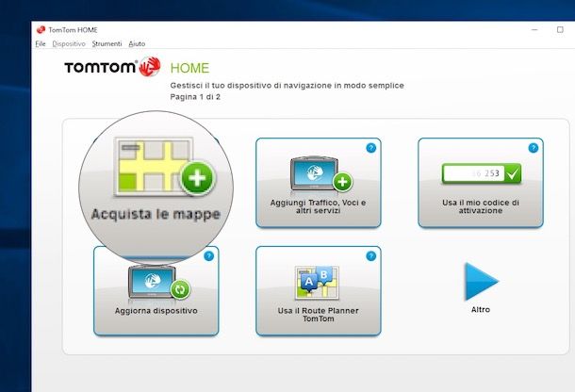Click the Acquista le mappe label
This screenshot has width=575, height=392.
(156, 214)
